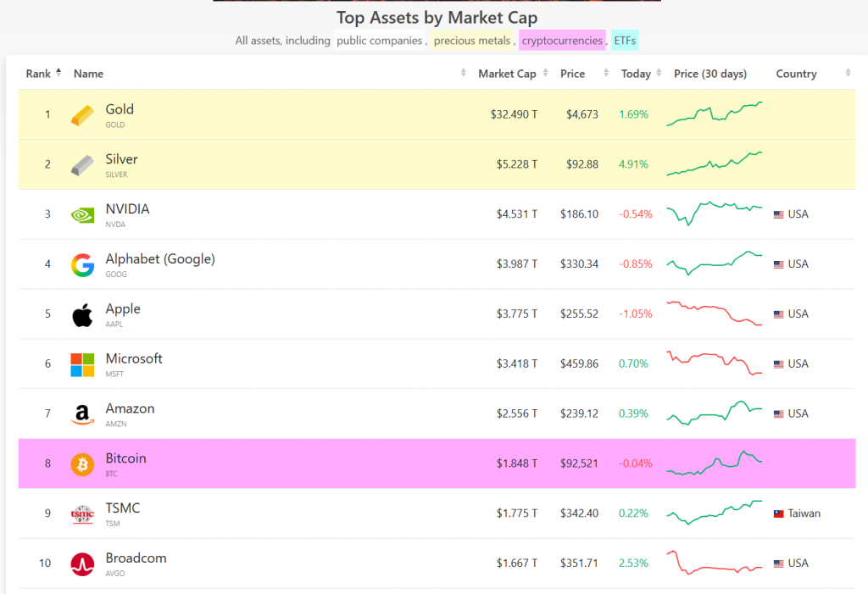Click the Microsoft logo icon
This screenshot has width=868, height=594.
(82, 365)
